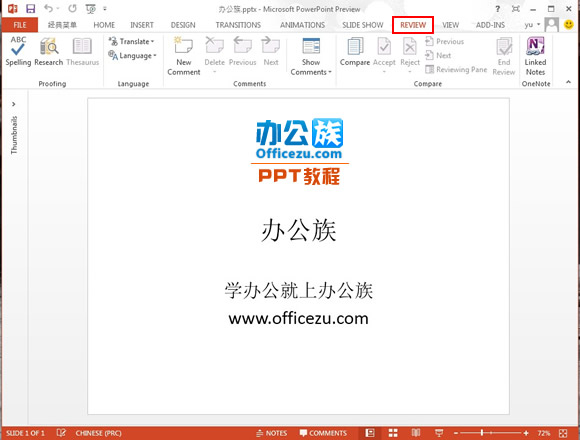This screenshot has height=440, width=580.
Task: Click the Redo icon
Action: [x=72, y=8]
